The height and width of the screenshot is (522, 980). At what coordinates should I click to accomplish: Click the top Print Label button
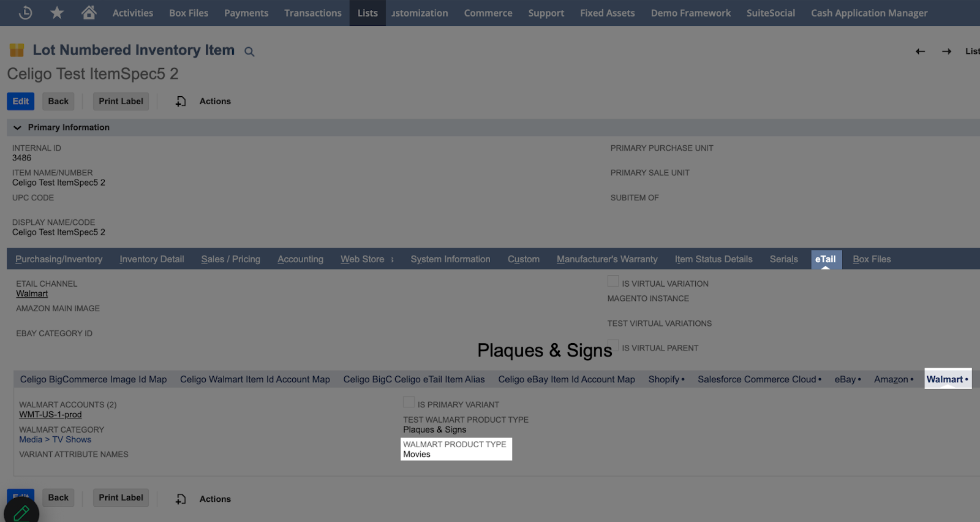(x=121, y=101)
